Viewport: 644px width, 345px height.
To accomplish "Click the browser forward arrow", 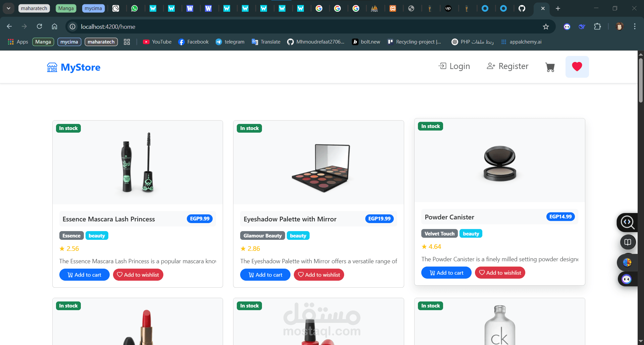I will [24, 26].
